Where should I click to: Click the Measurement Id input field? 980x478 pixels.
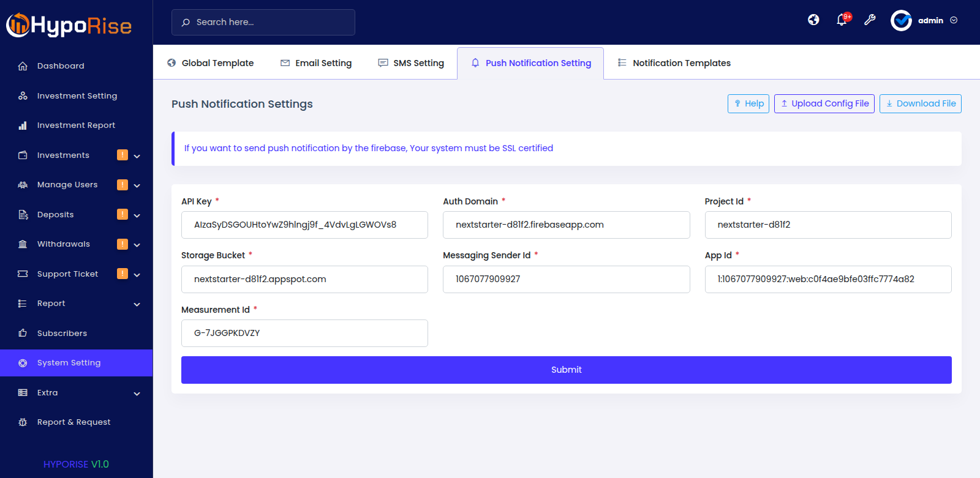pyautogui.click(x=304, y=333)
